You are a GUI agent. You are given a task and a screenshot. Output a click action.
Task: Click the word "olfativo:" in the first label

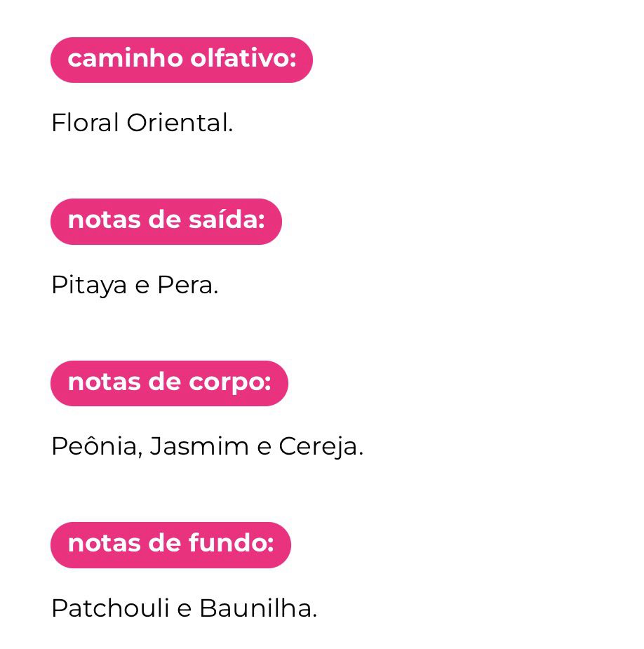243,60
